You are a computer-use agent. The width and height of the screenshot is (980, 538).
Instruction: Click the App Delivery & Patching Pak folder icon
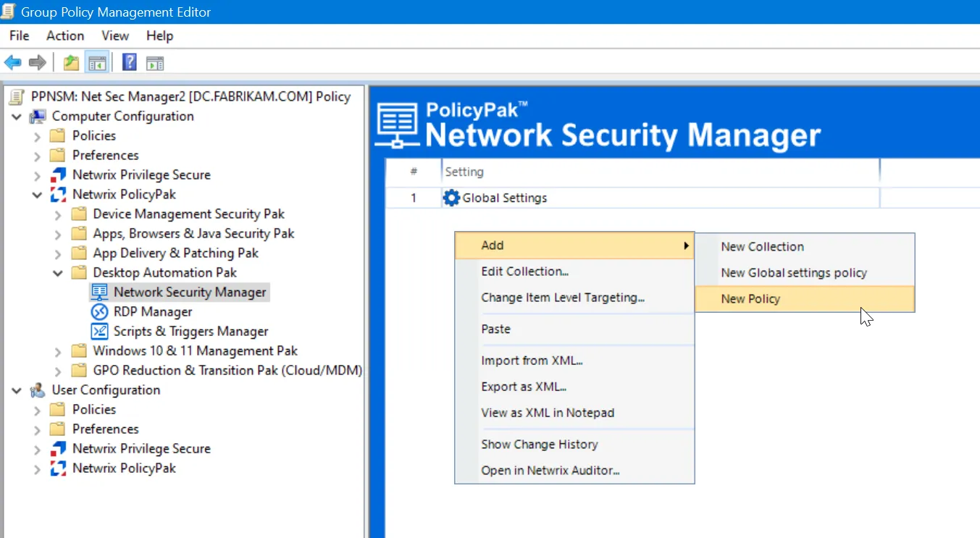click(x=79, y=253)
